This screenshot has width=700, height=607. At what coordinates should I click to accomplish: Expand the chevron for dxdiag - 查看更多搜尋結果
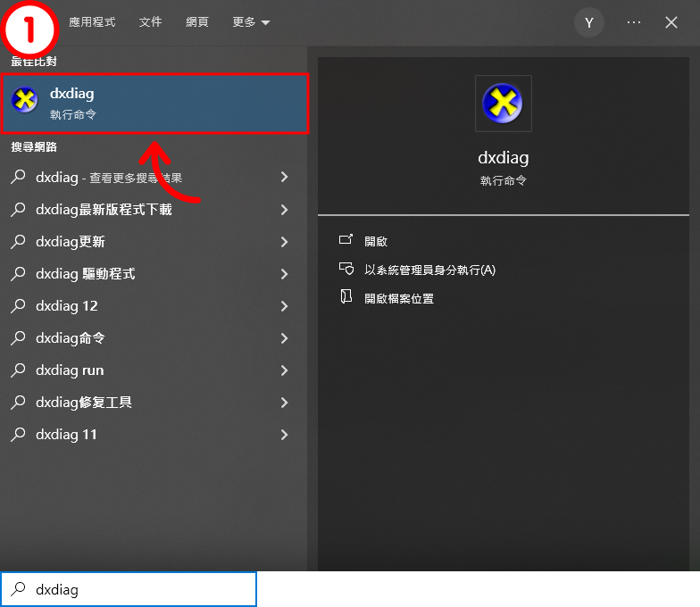click(x=285, y=177)
